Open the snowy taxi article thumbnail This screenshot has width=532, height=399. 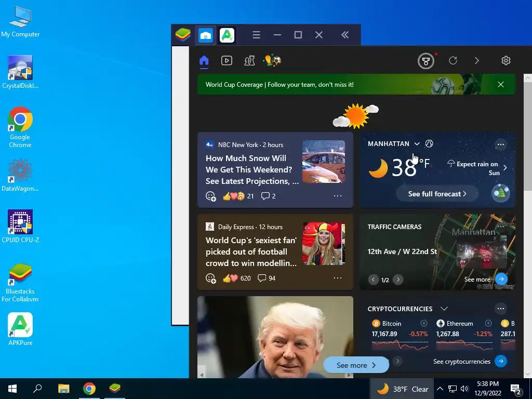pos(324,162)
